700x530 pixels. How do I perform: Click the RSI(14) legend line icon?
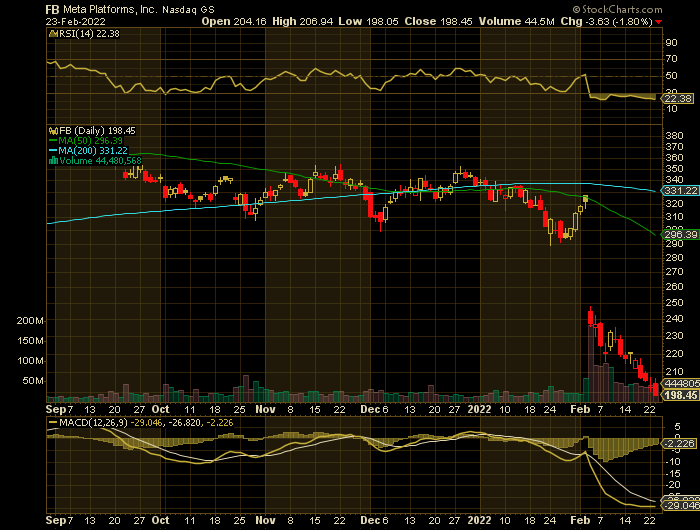53,34
